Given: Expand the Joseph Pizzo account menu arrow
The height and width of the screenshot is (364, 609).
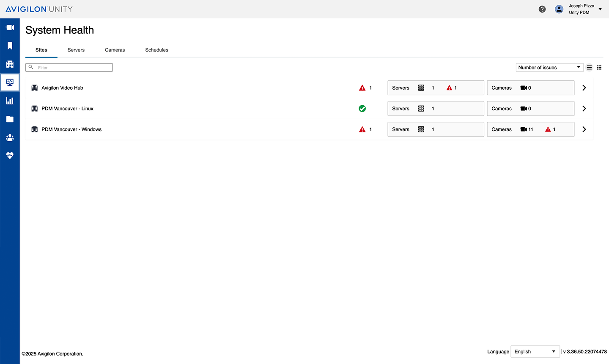Looking at the screenshot, I should coord(600,9).
